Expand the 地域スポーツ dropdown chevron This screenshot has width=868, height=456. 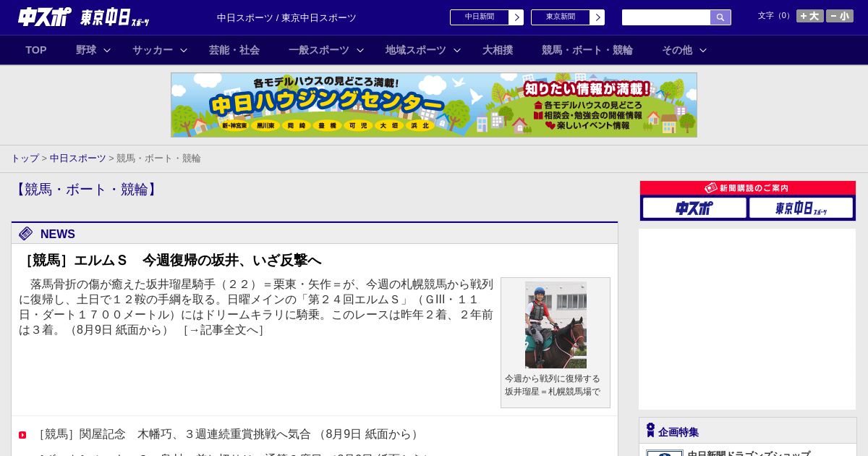[457, 51]
